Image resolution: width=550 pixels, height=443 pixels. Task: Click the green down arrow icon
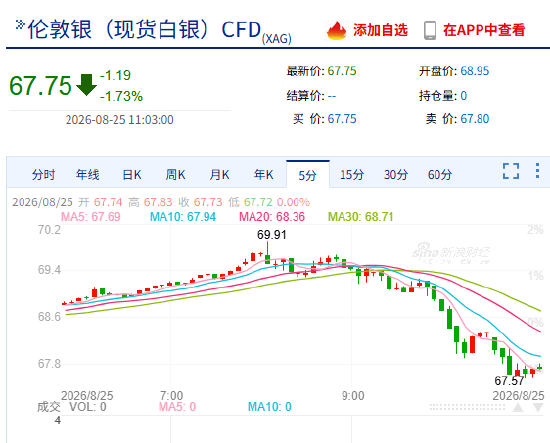86,85
